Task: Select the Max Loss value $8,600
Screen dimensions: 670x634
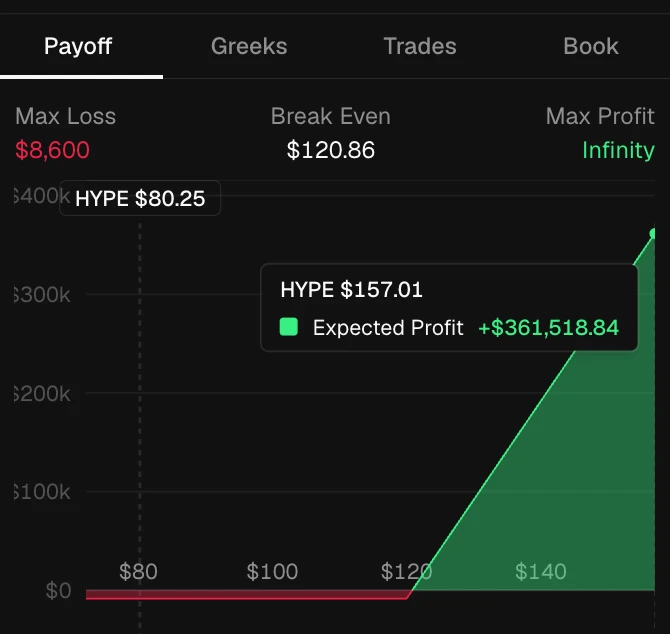Action: point(52,150)
